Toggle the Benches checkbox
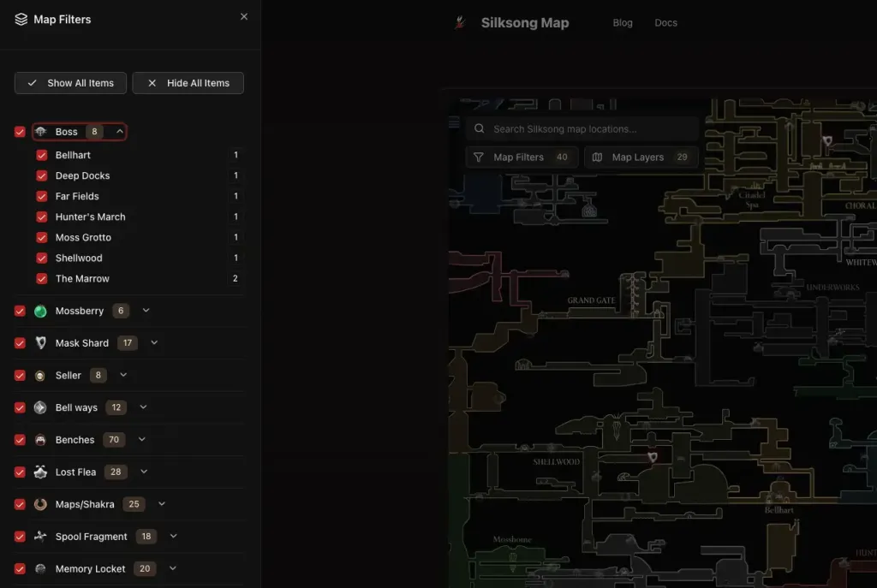This screenshot has height=588, width=877. coord(21,440)
